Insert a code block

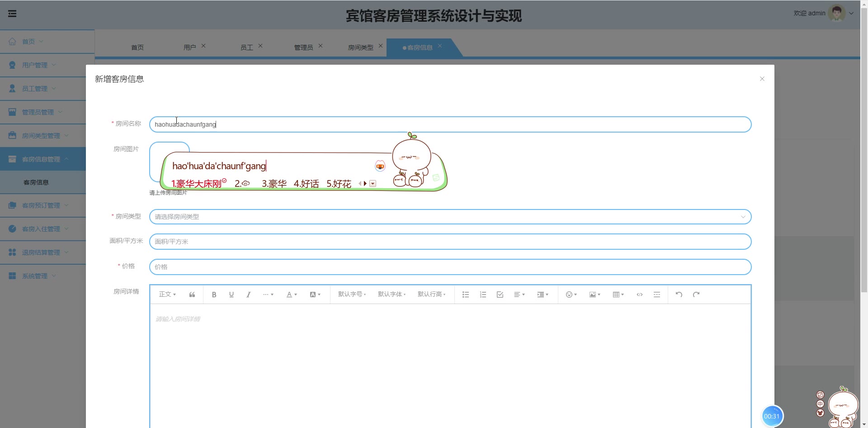point(640,295)
